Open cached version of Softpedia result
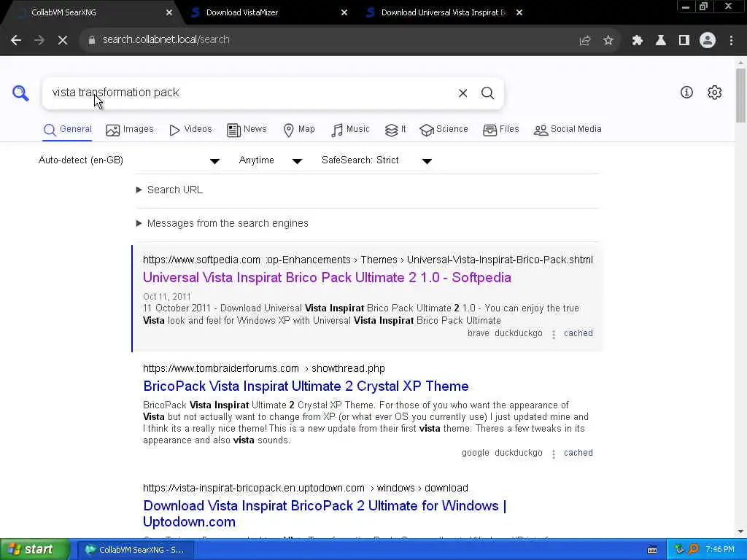This screenshot has height=560, width=747. (x=578, y=333)
